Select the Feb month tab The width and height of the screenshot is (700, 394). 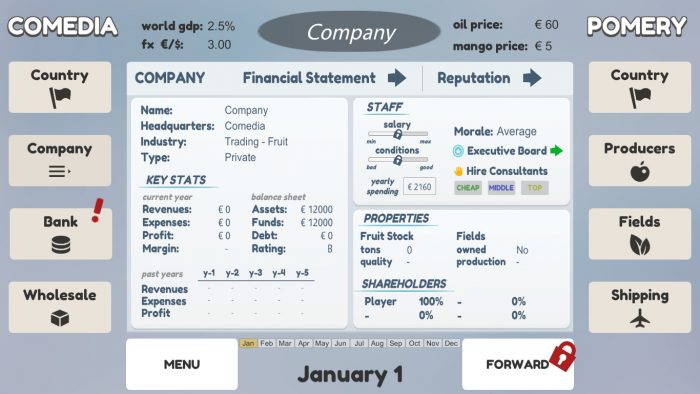[x=267, y=343]
